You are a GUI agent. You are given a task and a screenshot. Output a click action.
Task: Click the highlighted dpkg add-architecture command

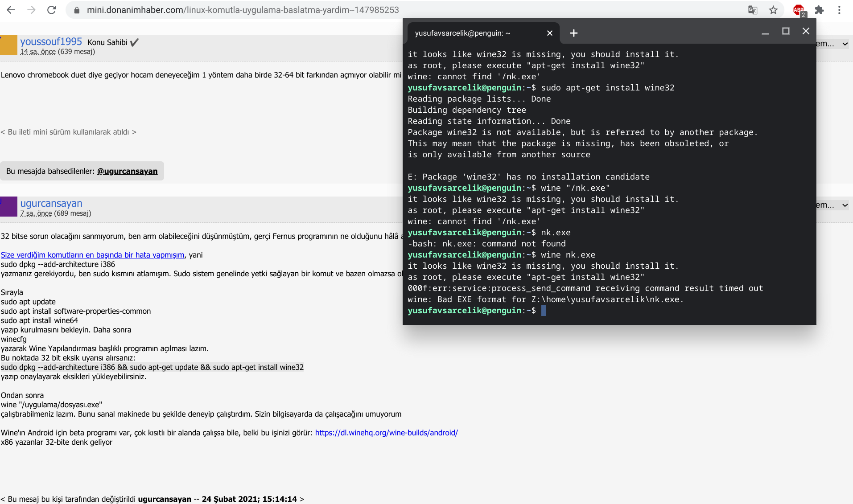(152, 367)
